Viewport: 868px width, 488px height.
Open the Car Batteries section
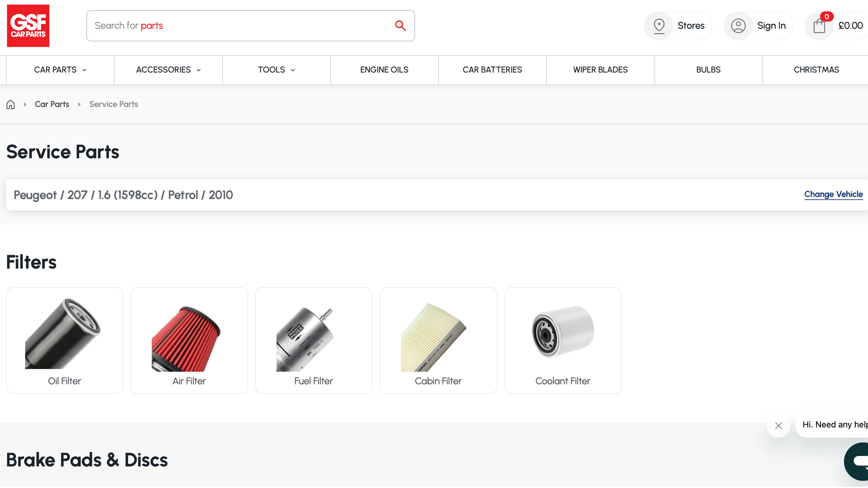pos(492,70)
